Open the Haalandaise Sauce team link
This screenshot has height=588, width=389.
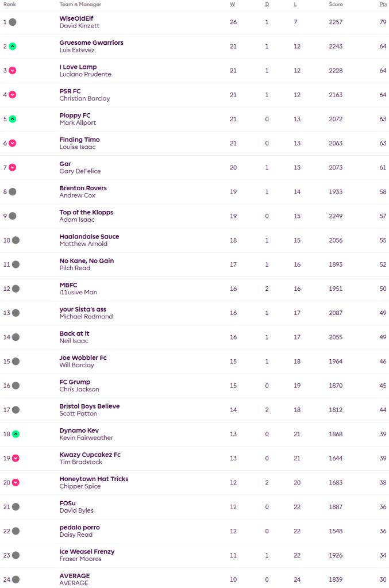(x=89, y=236)
